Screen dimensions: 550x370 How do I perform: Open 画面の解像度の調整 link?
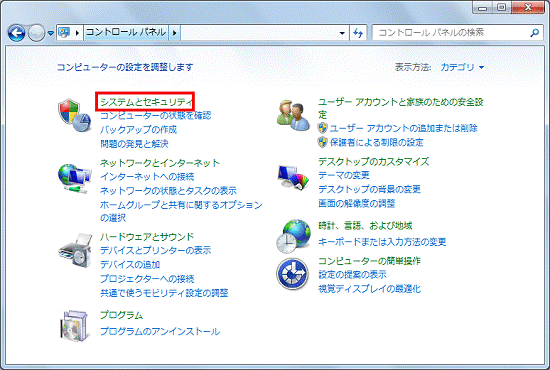click(356, 203)
